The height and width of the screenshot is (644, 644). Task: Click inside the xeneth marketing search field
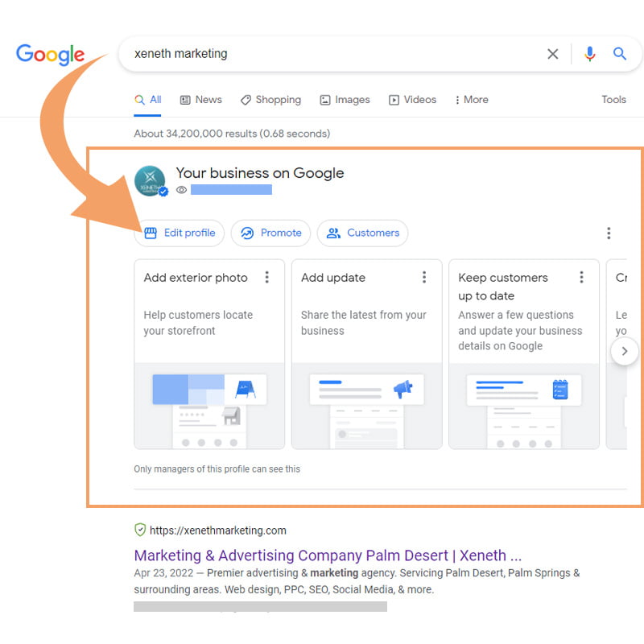coord(322,54)
